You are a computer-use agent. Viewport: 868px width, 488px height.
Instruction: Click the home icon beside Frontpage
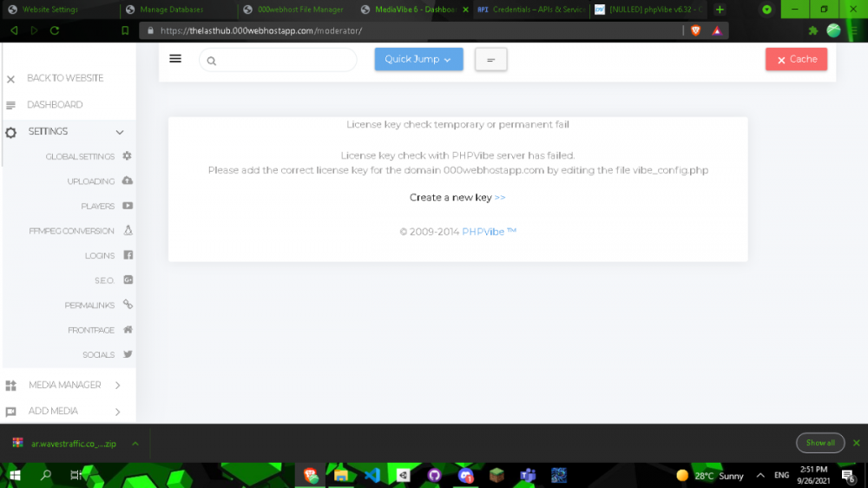tap(128, 330)
